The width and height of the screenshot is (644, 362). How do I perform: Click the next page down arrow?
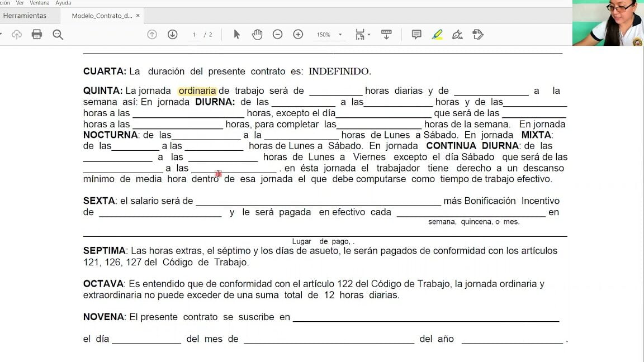point(173,34)
